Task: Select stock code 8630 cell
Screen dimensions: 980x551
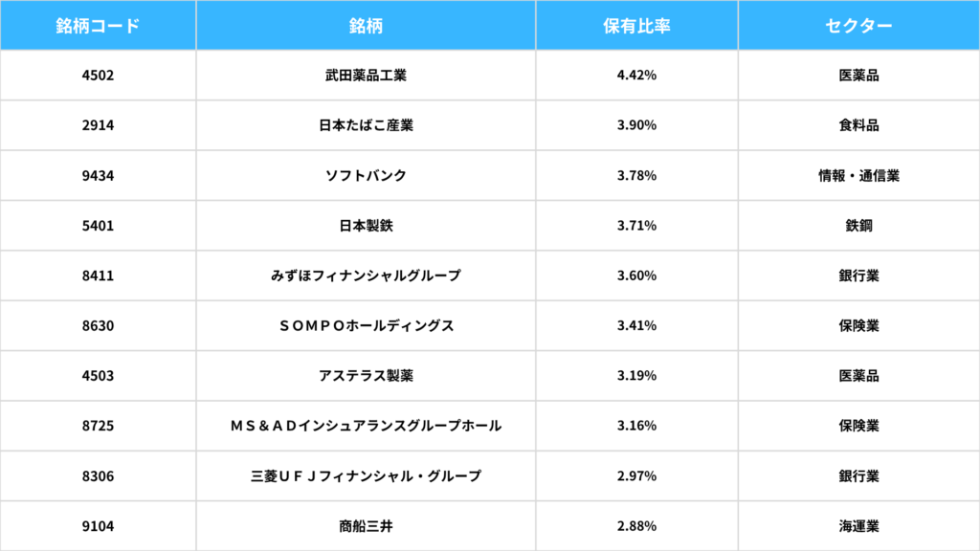Action: pyautogui.click(x=99, y=325)
